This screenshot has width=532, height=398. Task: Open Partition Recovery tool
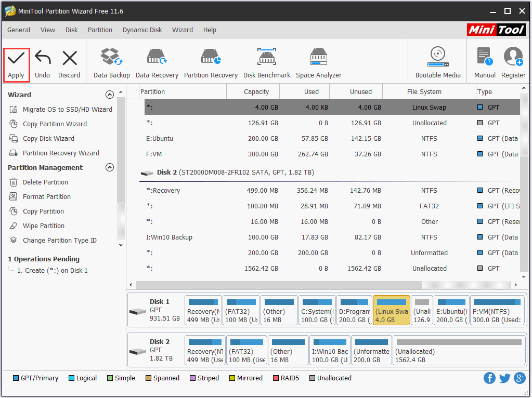tap(211, 64)
